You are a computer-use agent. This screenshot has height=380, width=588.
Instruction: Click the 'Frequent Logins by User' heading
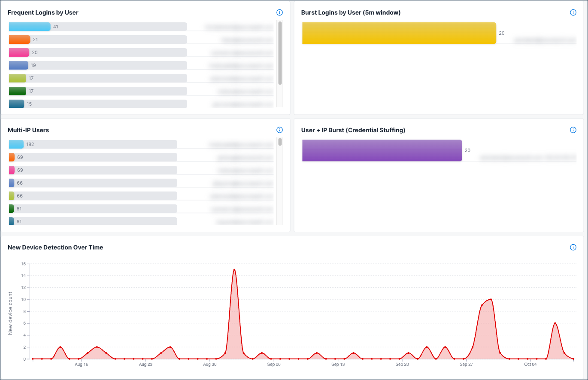click(x=43, y=12)
